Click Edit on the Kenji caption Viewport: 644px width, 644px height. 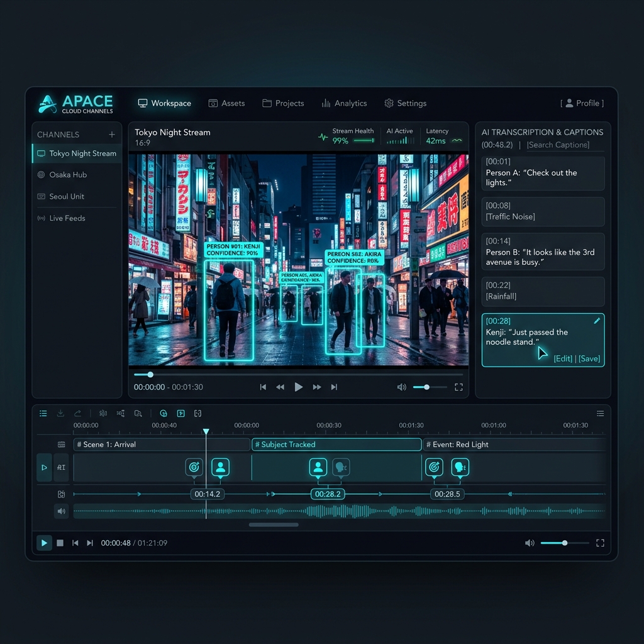[563, 358]
